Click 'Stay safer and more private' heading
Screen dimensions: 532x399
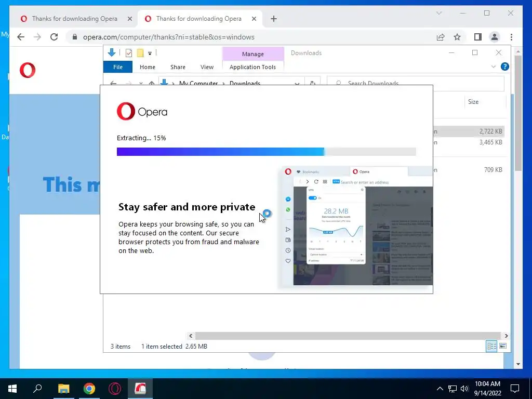(x=187, y=207)
